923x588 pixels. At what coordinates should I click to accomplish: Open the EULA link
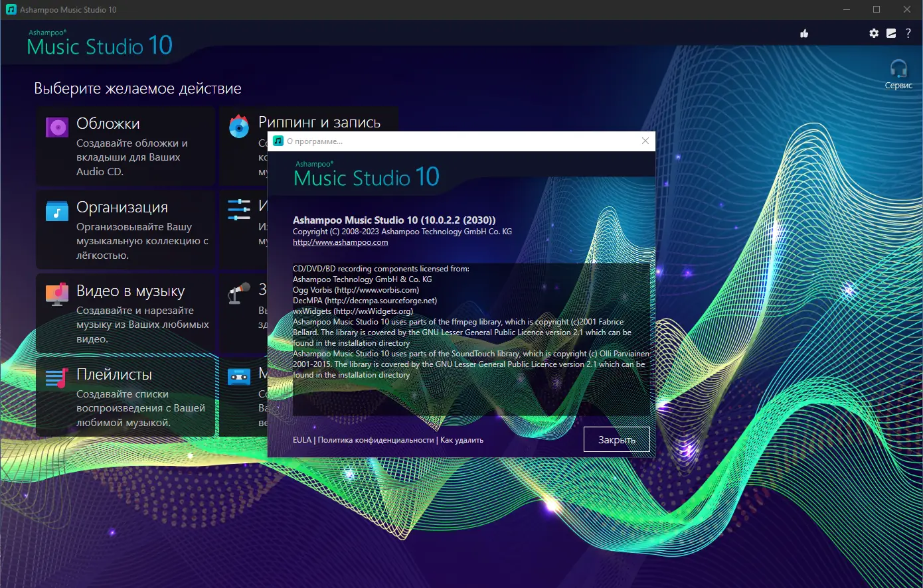click(302, 440)
